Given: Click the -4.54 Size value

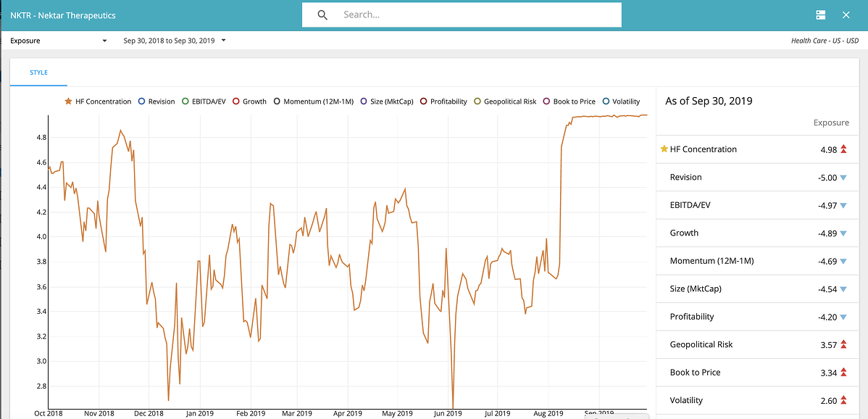Looking at the screenshot, I should (x=827, y=289).
